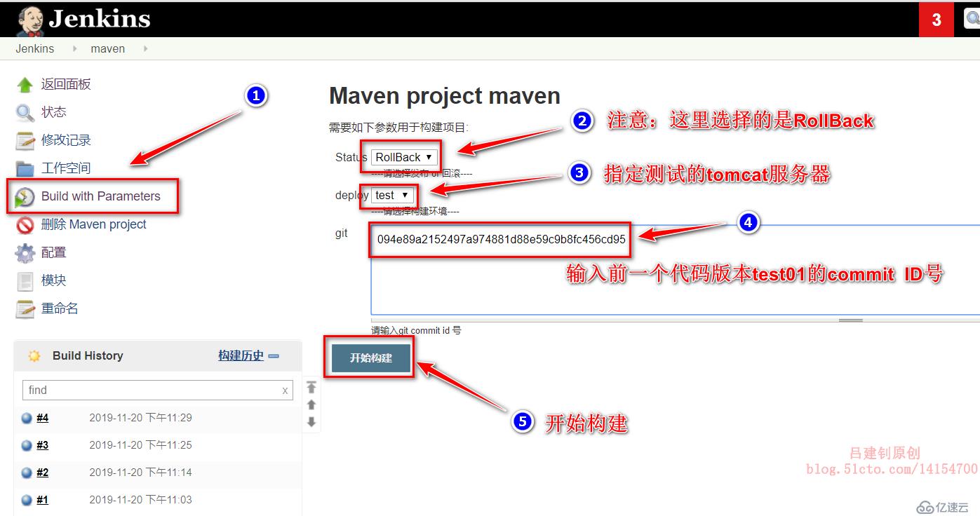Grab the git textarea resize handle
Image resolution: width=980 pixels, height=516 pixels.
coord(851,320)
